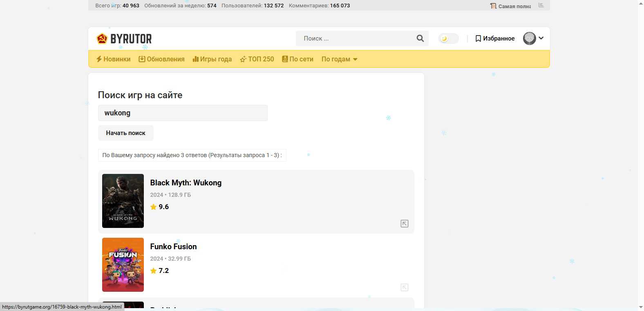Click the '2024 • 128.9 ГБ' text
Image resolution: width=644 pixels, height=311 pixels.
(170, 195)
